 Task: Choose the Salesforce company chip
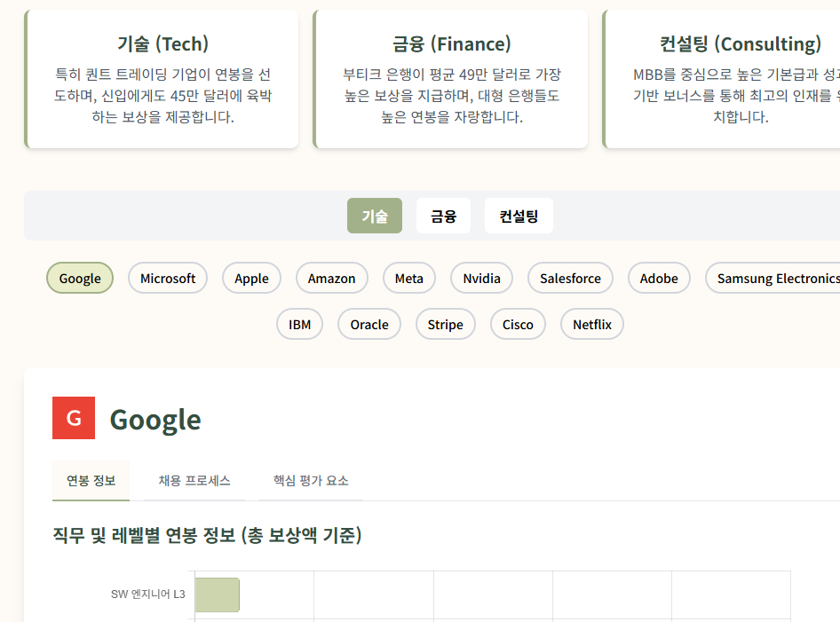click(x=570, y=278)
